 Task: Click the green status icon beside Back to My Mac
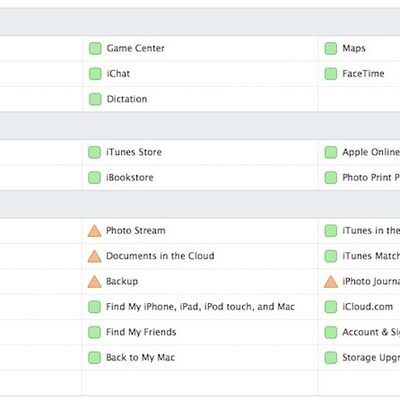point(94,358)
